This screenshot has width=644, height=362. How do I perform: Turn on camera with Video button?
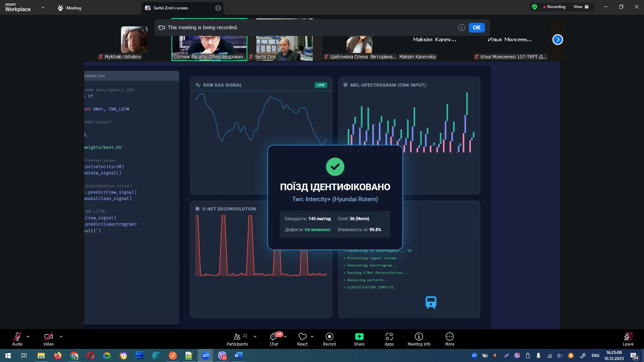coord(48,339)
